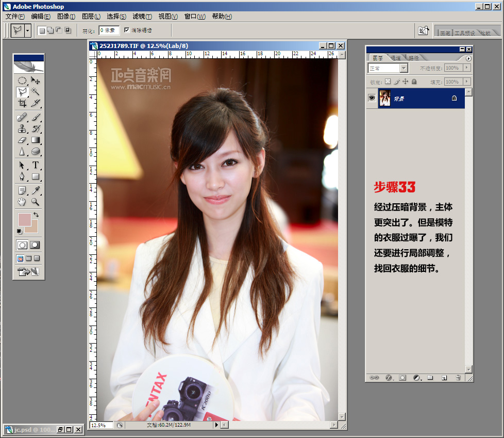Open the Layers panel flyout menu
This screenshot has height=438, width=504.
tap(468, 58)
